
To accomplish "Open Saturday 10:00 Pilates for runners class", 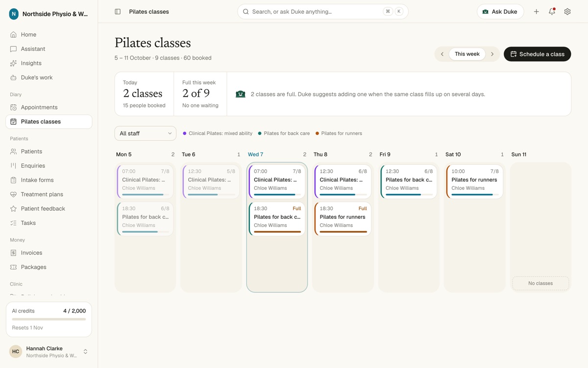I will coord(475,182).
